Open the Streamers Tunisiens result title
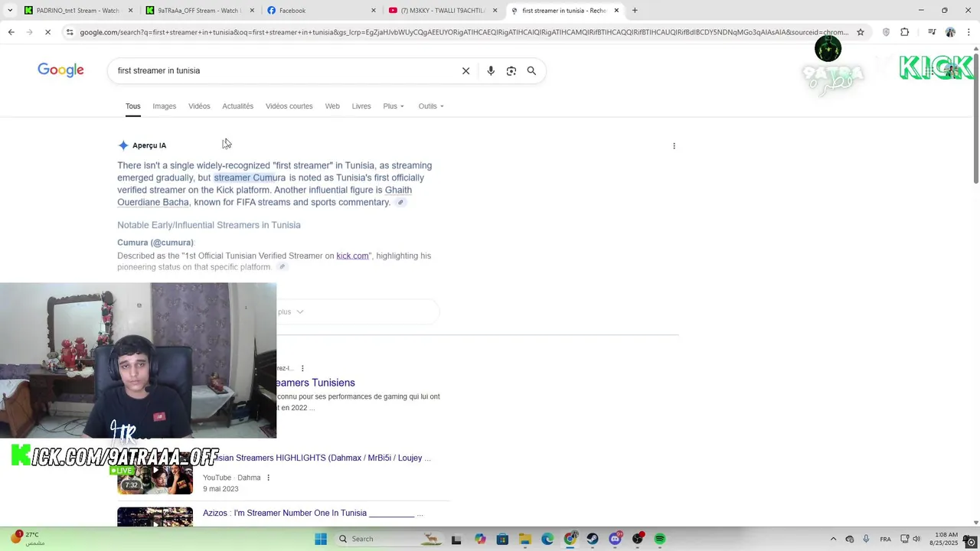 [x=315, y=383]
